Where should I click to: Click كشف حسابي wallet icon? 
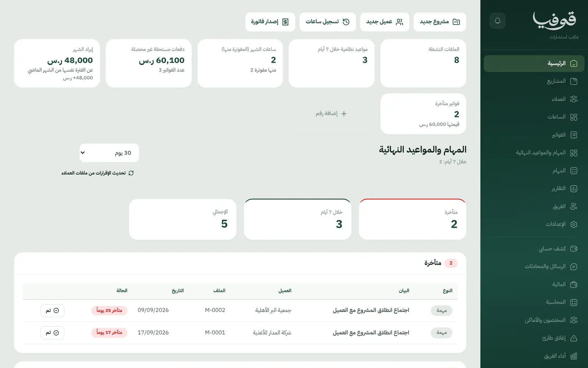click(x=574, y=249)
